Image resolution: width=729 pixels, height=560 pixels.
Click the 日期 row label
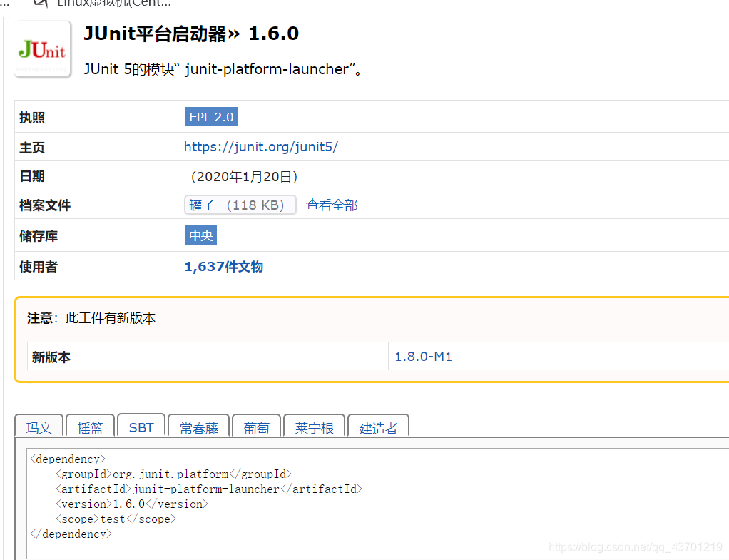[x=32, y=176]
